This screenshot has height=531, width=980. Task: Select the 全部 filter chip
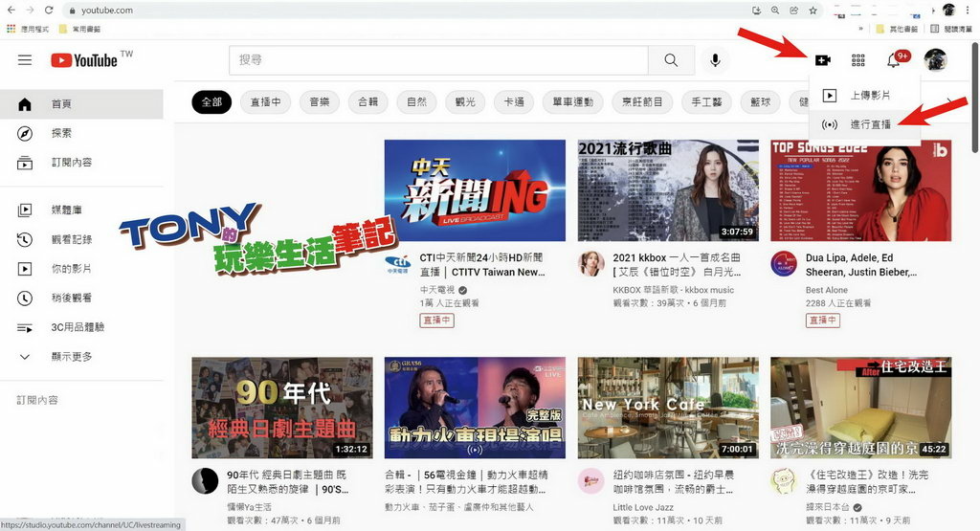212,101
